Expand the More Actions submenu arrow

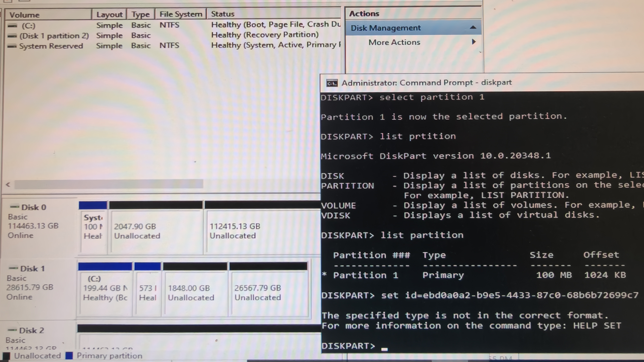[474, 42]
